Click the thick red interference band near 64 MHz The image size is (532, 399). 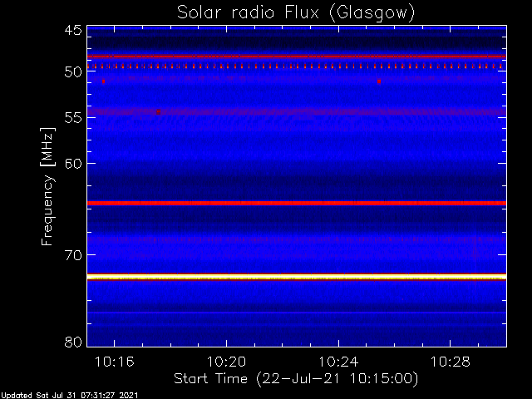(297, 203)
